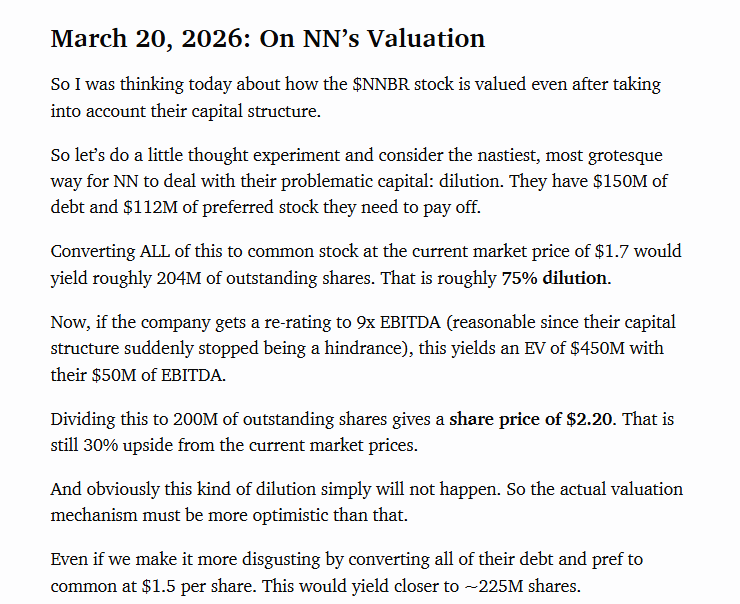
Task: Click the paragraph starting "So let's do a little"
Action: pos(355,182)
